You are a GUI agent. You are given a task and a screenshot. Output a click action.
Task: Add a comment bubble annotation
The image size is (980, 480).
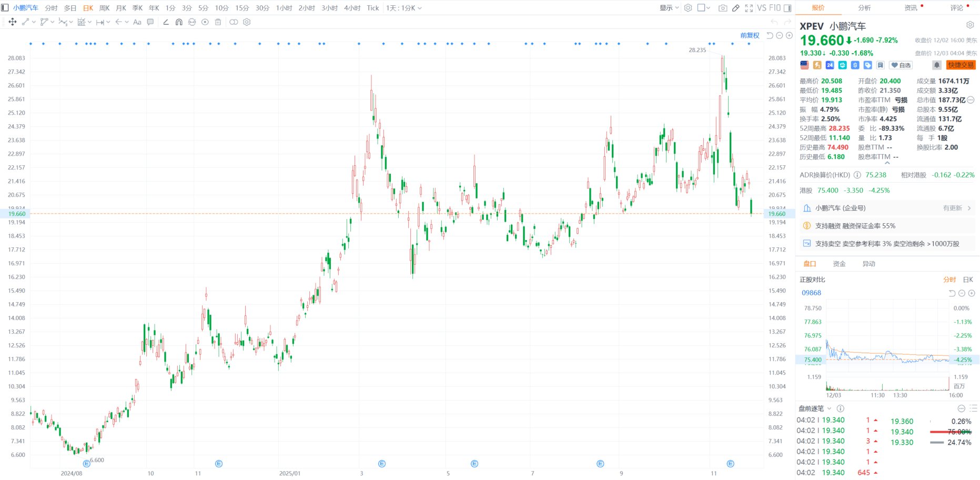pyautogui.click(x=150, y=22)
